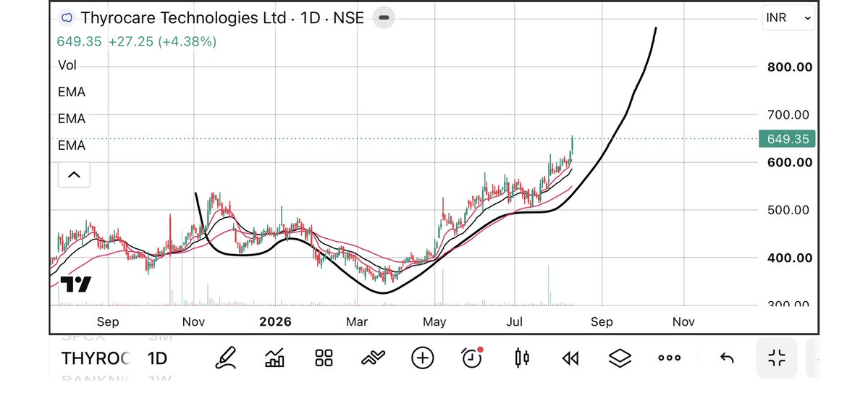
Task: Select the first EMA legend entry
Action: [72, 92]
